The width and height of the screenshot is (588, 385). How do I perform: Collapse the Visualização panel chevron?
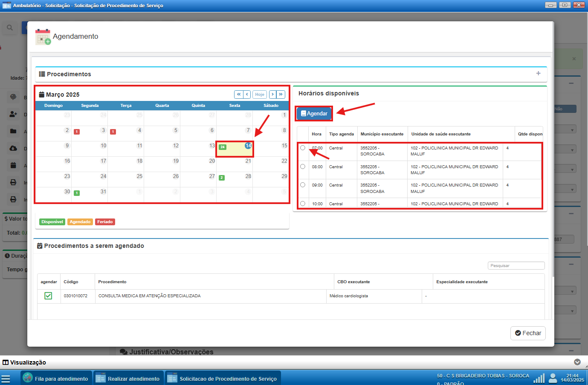click(x=577, y=362)
